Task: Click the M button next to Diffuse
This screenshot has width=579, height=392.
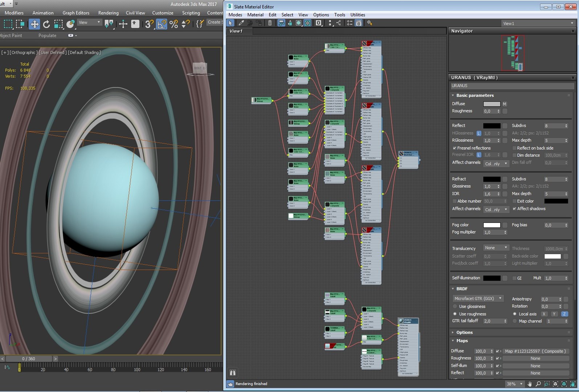Action: tap(505, 104)
